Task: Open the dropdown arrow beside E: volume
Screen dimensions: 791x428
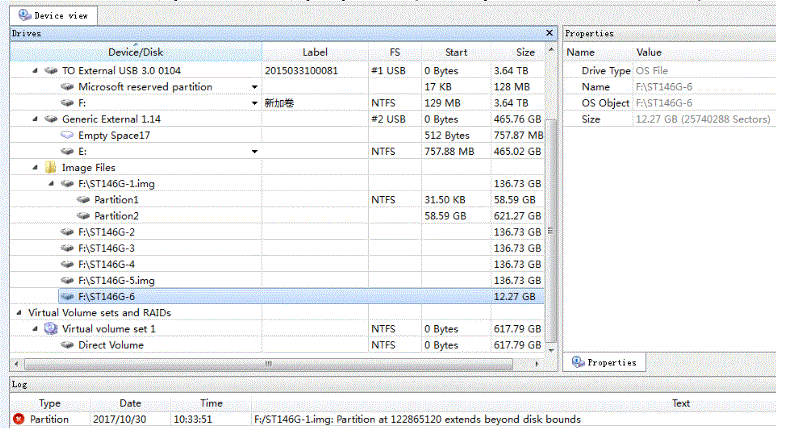Action: click(x=254, y=151)
